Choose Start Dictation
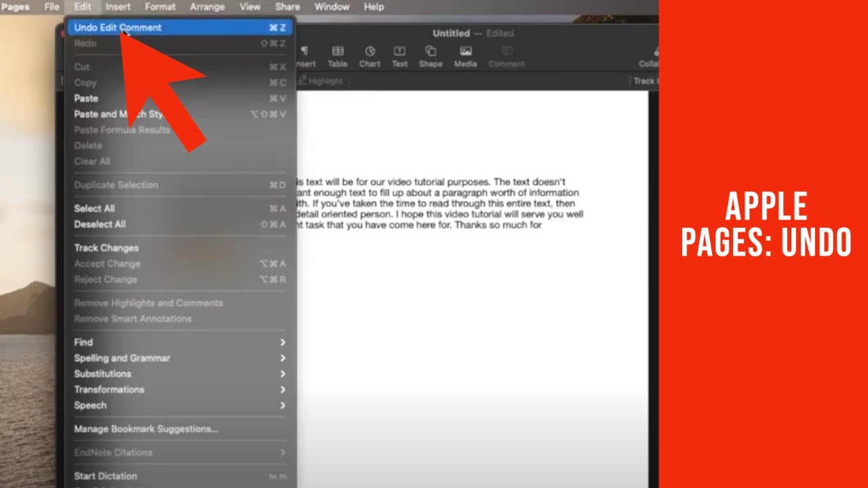Viewport: 868px width, 488px height. (x=180, y=476)
